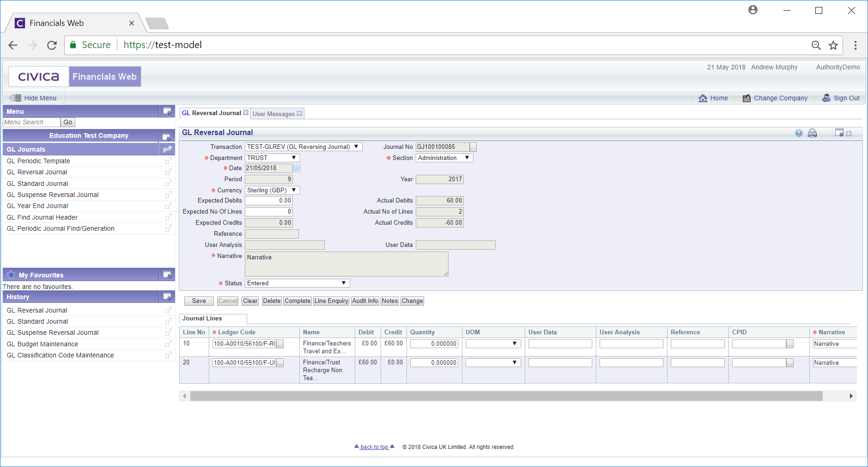Click the Menu panel collapse icon
This screenshot has height=467, width=868.
coord(167,111)
